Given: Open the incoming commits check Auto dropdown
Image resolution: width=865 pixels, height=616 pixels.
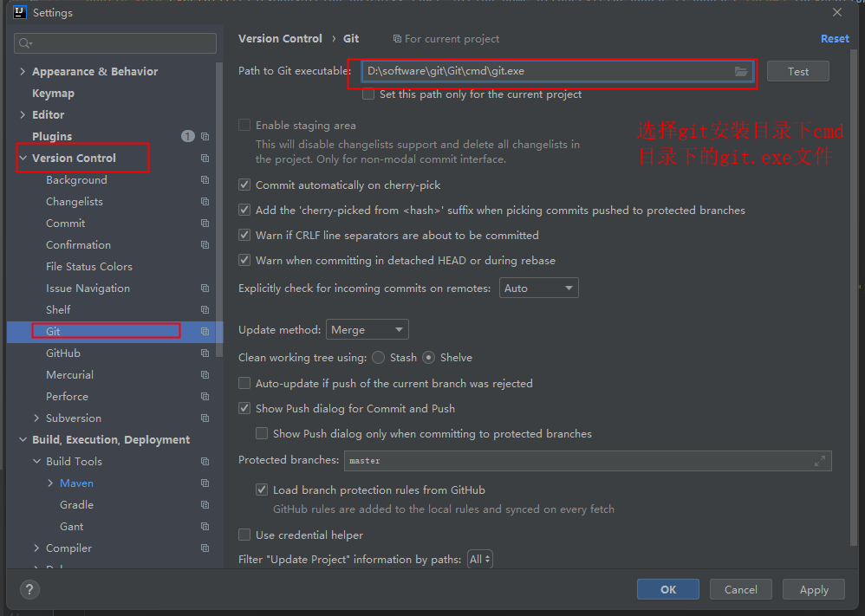Looking at the screenshot, I should pos(538,288).
